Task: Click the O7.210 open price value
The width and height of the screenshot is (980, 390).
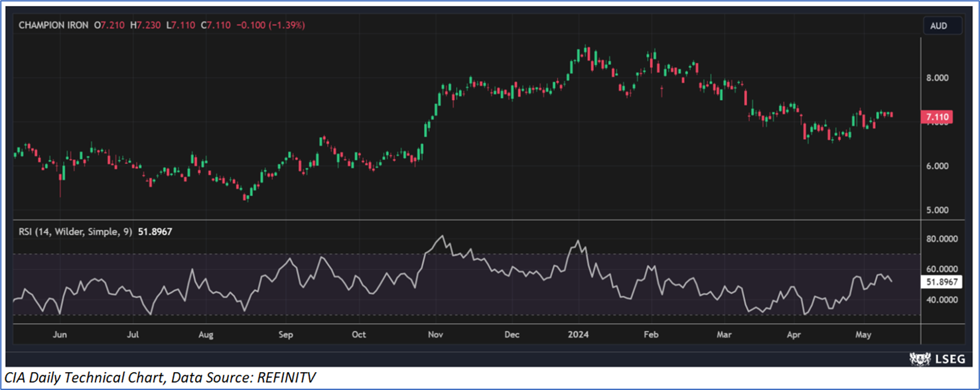Action: (109, 25)
